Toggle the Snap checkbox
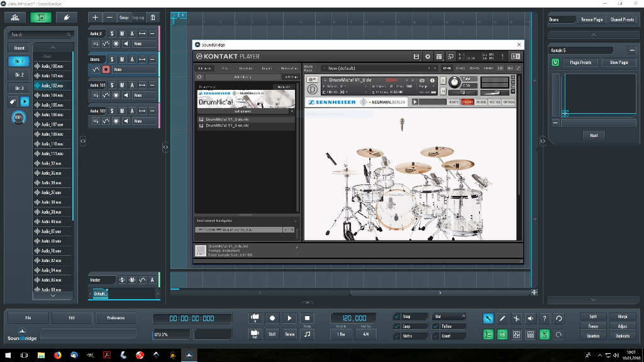The width and height of the screenshot is (644, 362). coord(397,317)
